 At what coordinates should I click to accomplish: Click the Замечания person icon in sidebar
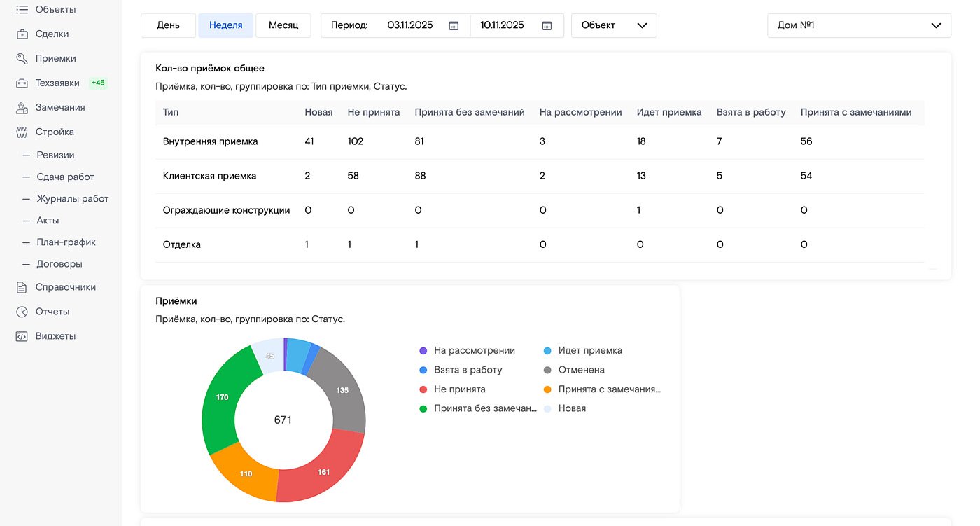tap(22, 108)
